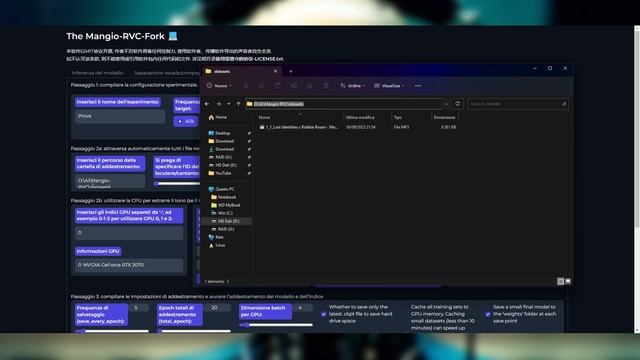
Task: Open Desktop in Explorer quick access
Action: click(x=219, y=133)
